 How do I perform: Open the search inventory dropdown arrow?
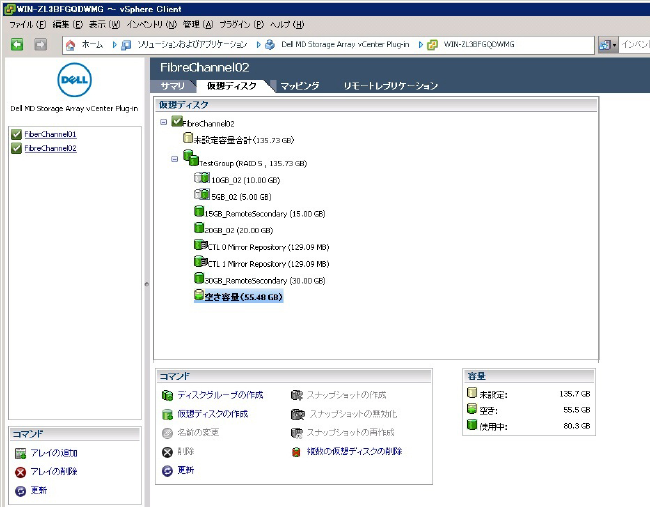click(614, 45)
